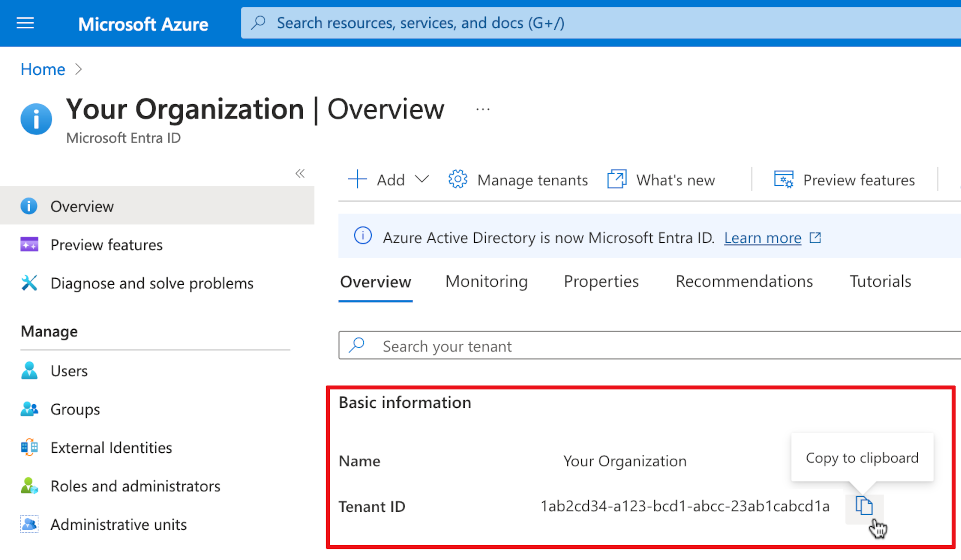Switch to the Properties tab
Viewport: 961px width, 560px height.
pos(601,282)
